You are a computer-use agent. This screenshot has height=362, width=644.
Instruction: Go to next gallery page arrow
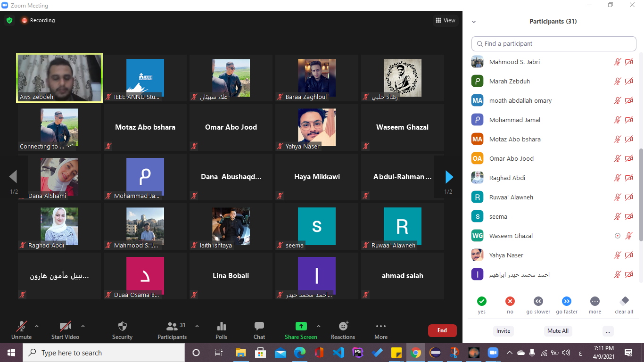click(x=449, y=177)
